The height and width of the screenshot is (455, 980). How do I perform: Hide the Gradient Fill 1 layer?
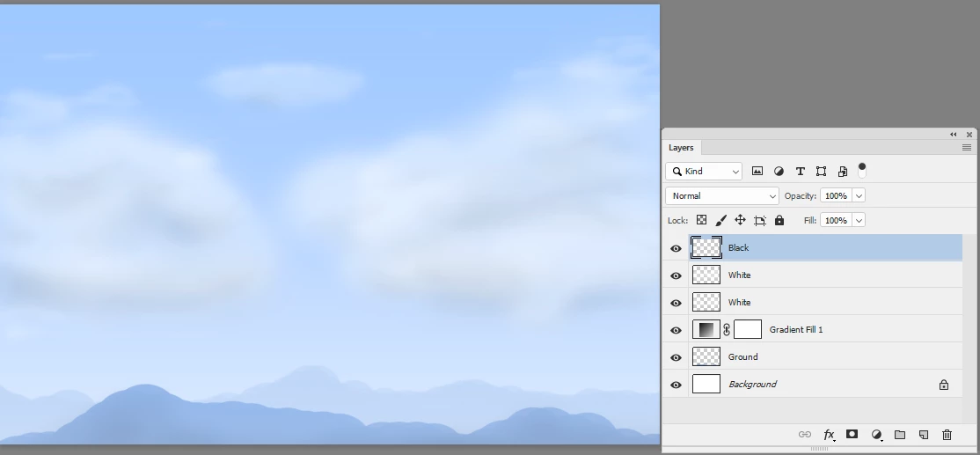676,330
